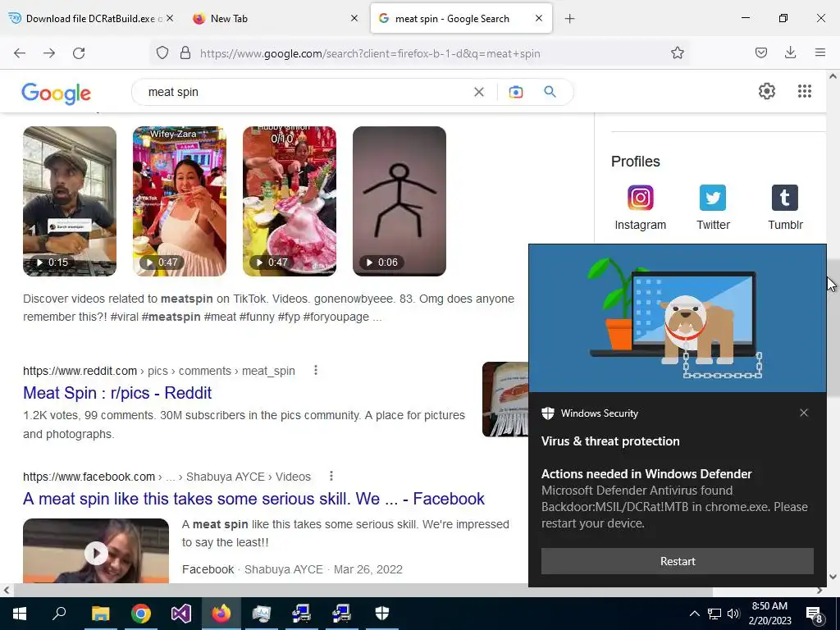Close the DCRatBuild.exe download tab

click(170, 18)
